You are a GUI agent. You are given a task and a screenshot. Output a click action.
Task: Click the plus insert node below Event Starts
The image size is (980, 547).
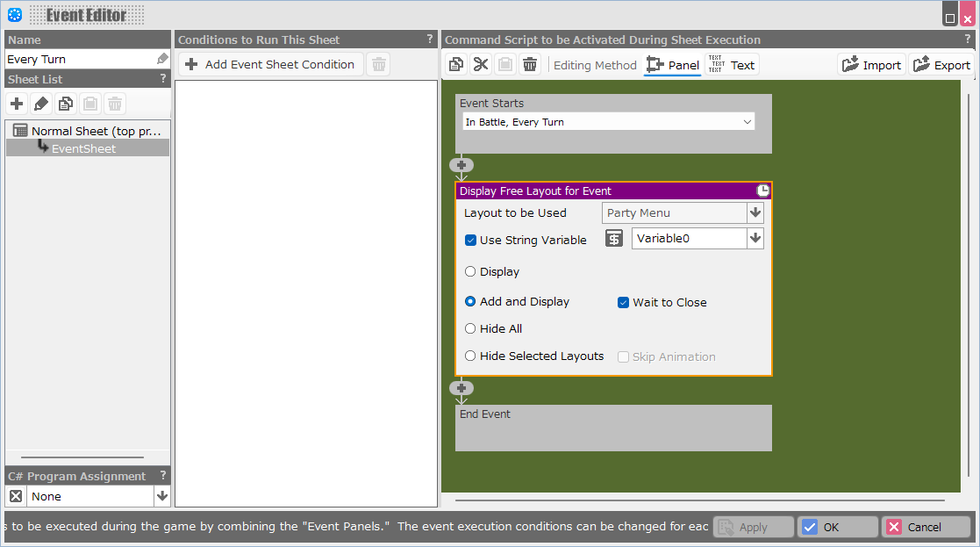point(461,165)
